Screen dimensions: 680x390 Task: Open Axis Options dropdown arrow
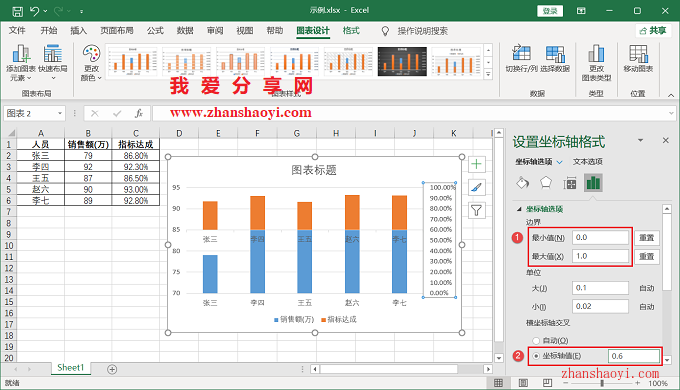click(x=559, y=162)
